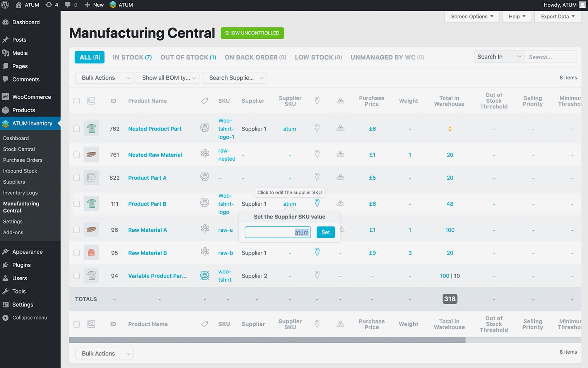
Task: Switch to the Out of Stock tab
Action: click(x=188, y=57)
